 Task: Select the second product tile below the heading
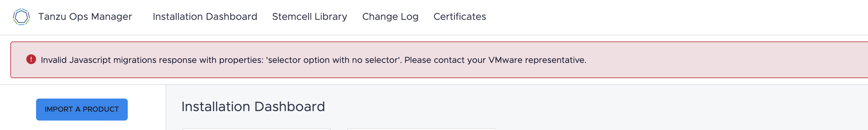pyautogui.click(x=421, y=129)
